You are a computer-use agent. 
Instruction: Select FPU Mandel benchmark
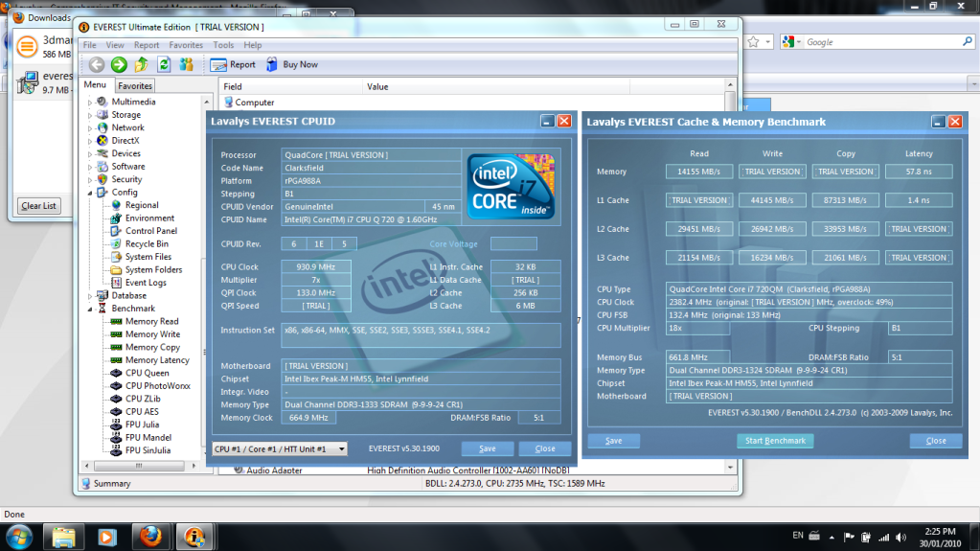point(148,438)
